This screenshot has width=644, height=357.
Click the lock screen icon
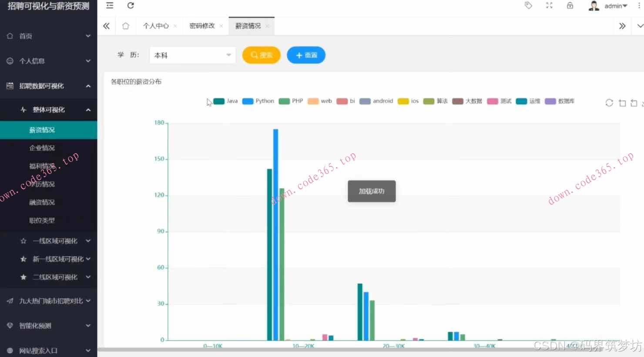click(570, 6)
